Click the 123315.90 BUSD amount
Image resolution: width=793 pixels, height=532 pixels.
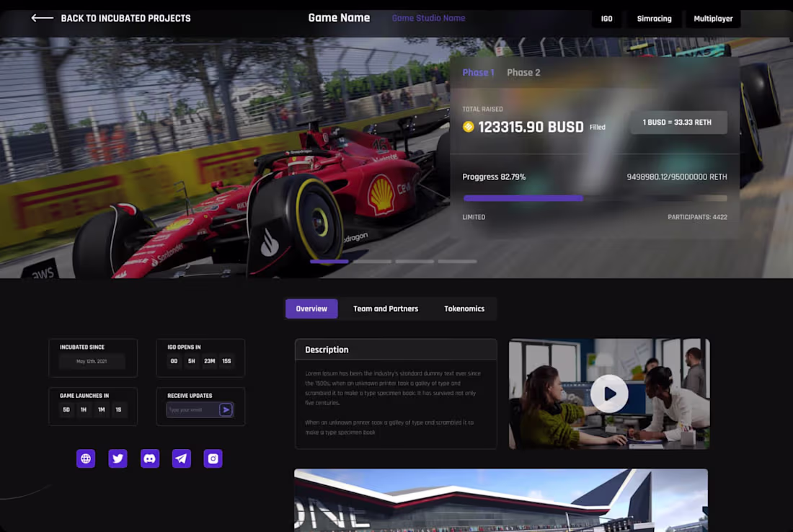(531, 127)
